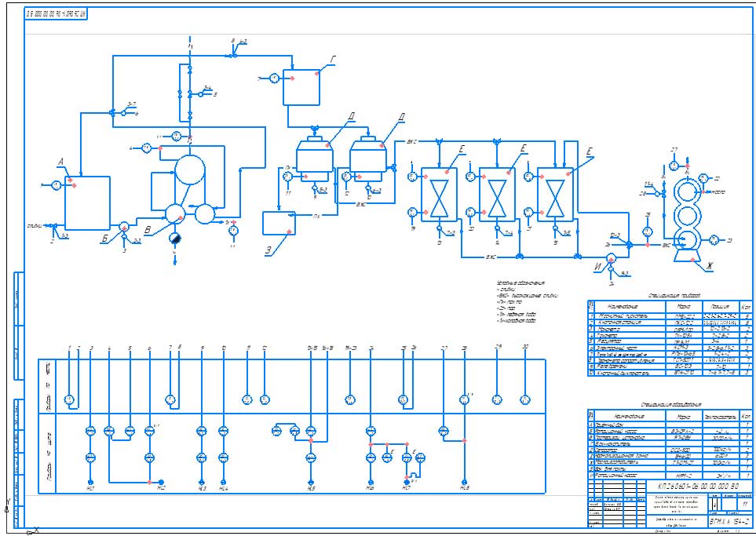Screen dimensions: 756x536
Task: Click the hatched circle symbol below unit В
Action: 175,238
